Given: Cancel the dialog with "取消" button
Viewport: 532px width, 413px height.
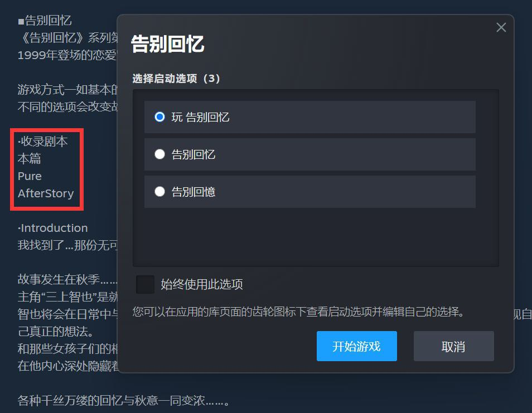Looking at the screenshot, I should pos(453,346).
